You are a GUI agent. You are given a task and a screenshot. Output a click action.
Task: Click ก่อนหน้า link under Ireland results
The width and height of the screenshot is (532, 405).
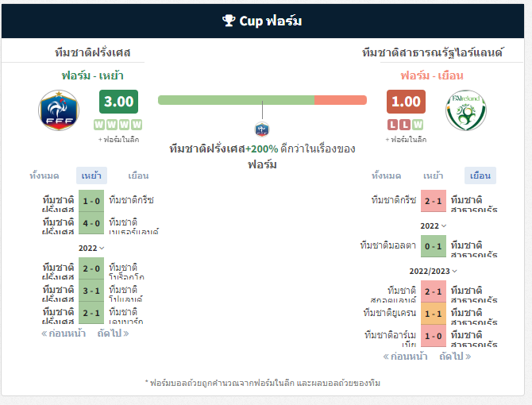click(x=405, y=357)
